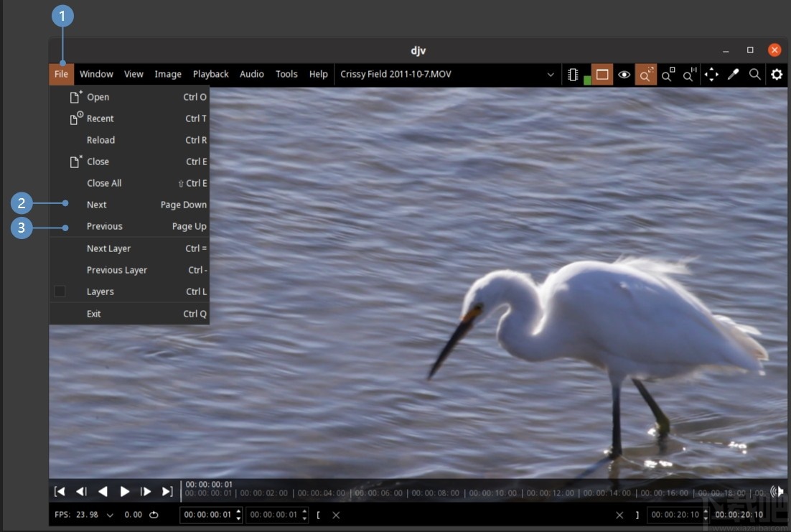Toggle the Layers checkbox in File menu

[x=60, y=291]
